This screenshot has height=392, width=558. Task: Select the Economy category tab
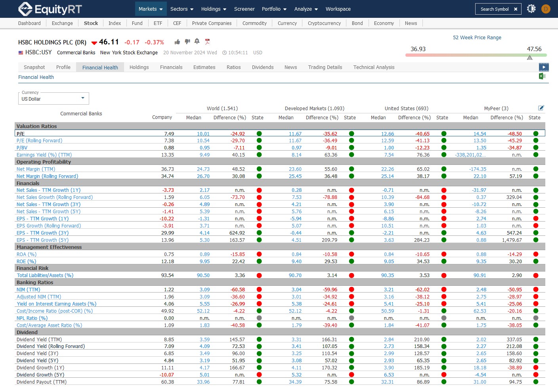click(384, 23)
